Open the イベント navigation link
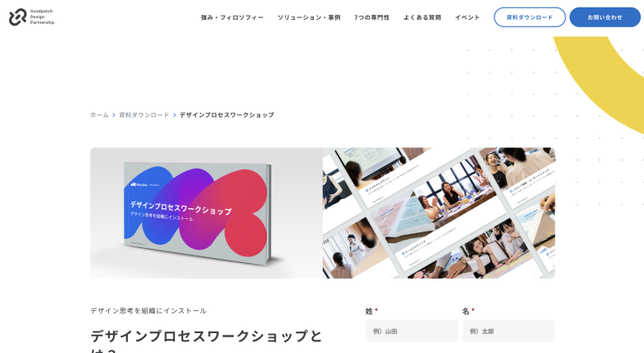Viewport: 644px width, 353px height. [x=467, y=17]
